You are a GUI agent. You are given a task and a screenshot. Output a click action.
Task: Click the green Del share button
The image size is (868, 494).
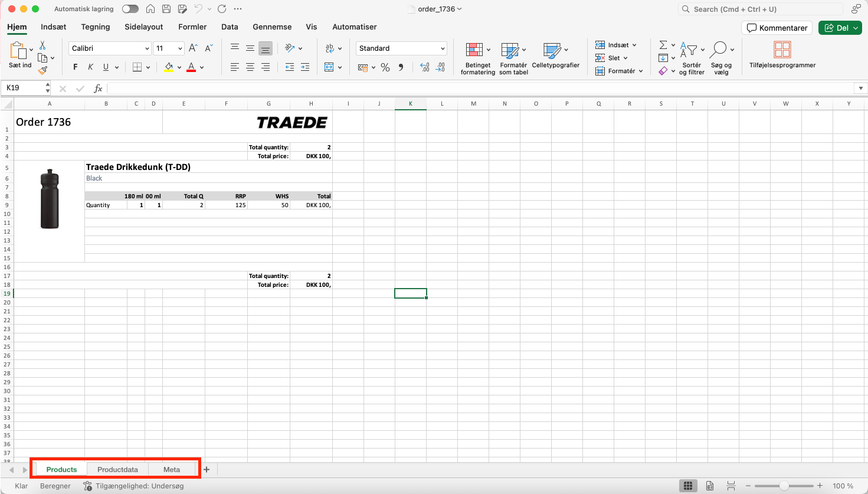[840, 28]
